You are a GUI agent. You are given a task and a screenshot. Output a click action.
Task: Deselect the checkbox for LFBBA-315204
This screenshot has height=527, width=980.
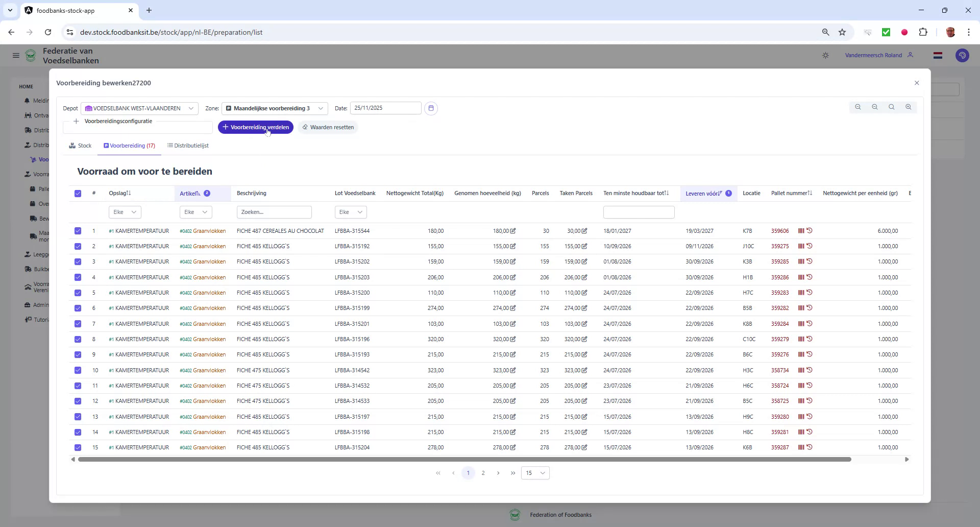point(78,447)
